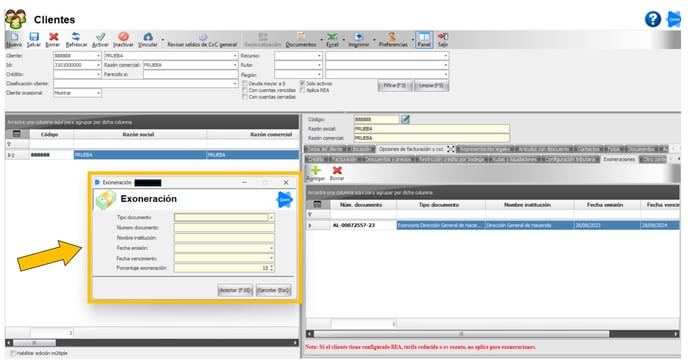
Task: Expand the Crédito dropdown
Action: [98, 75]
